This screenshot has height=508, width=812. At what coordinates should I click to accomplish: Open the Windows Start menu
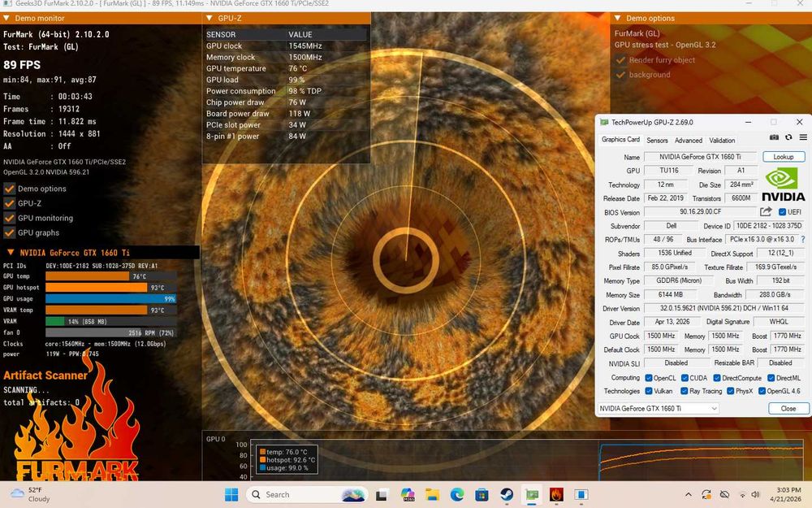pos(231,494)
